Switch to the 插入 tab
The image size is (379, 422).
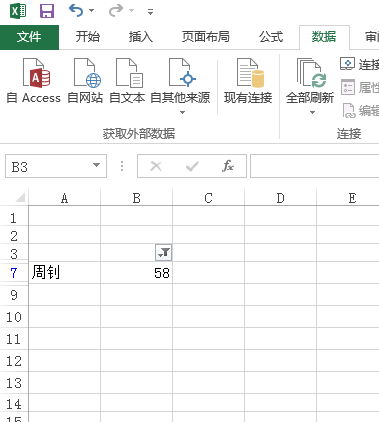tap(141, 37)
